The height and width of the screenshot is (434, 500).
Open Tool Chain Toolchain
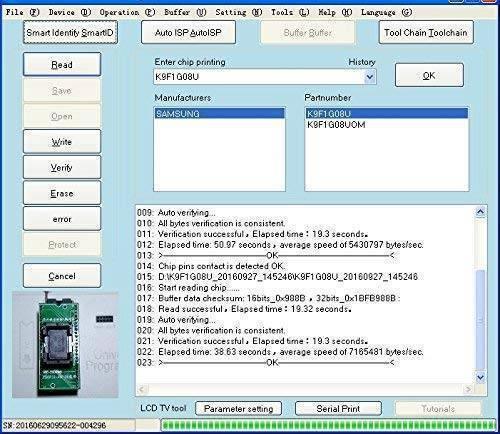pos(426,32)
